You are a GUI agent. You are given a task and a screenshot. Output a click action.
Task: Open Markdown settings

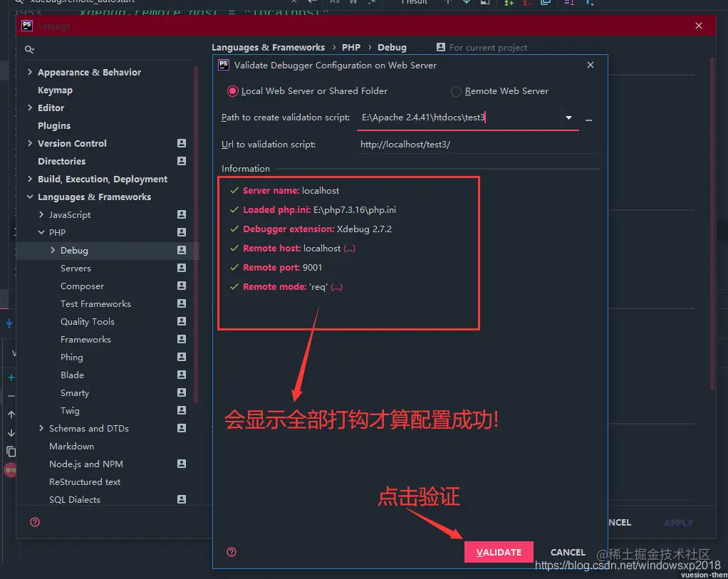pos(71,447)
